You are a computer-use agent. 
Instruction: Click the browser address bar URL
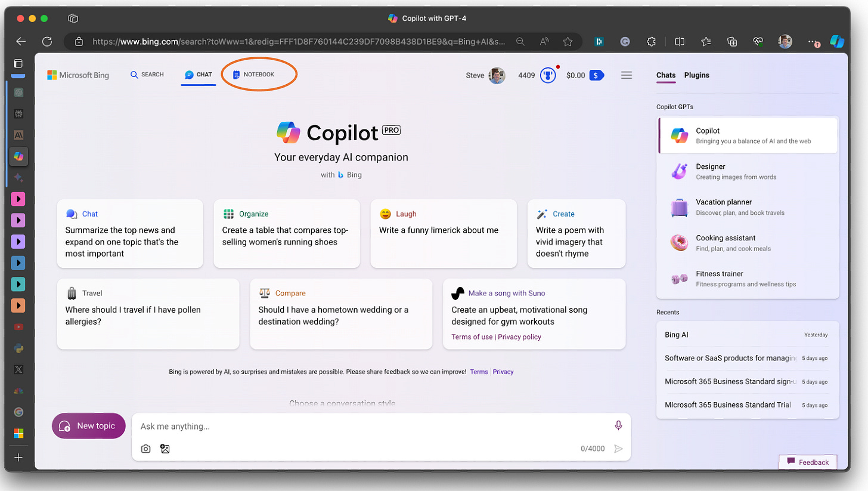tap(299, 42)
